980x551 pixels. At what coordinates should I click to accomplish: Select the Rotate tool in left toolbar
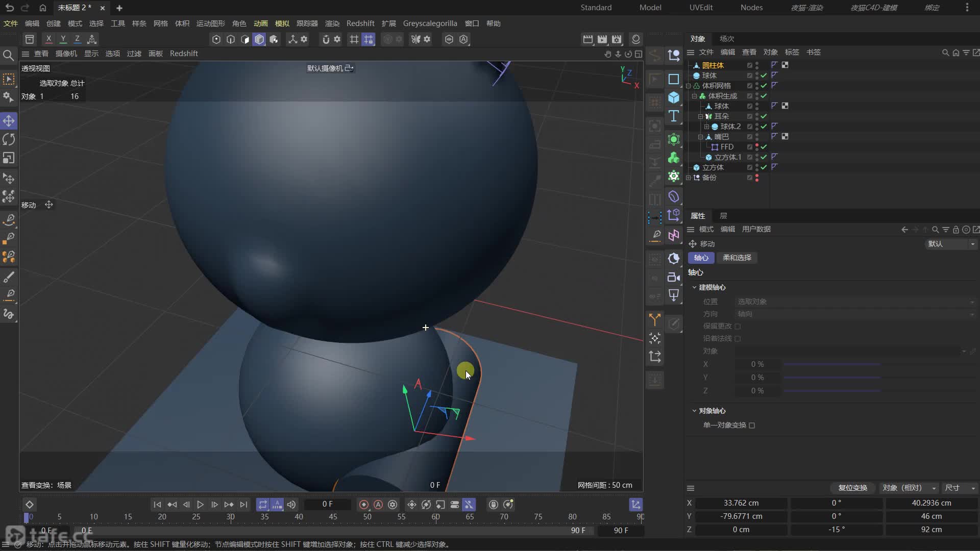point(9,139)
